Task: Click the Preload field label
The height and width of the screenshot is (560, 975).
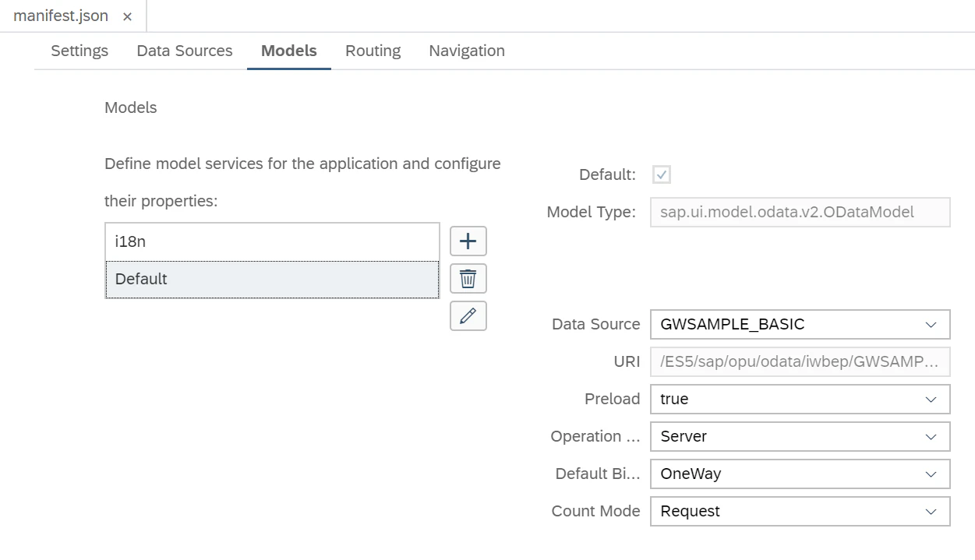Action: [x=613, y=399]
